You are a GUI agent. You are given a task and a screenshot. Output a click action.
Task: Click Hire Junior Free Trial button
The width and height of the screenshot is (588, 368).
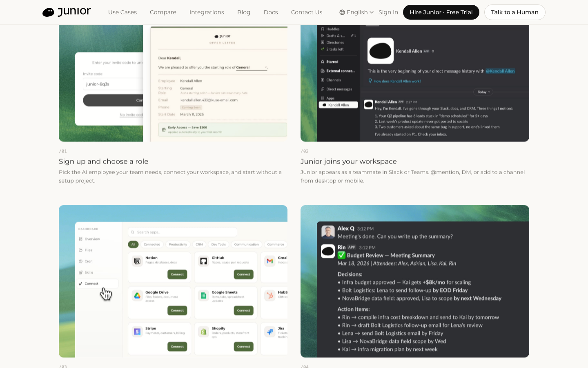(441, 12)
